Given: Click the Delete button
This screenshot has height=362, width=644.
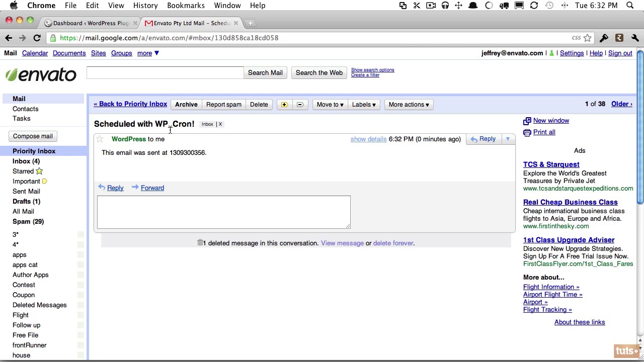Looking at the screenshot, I should click(x=259, y=105).
